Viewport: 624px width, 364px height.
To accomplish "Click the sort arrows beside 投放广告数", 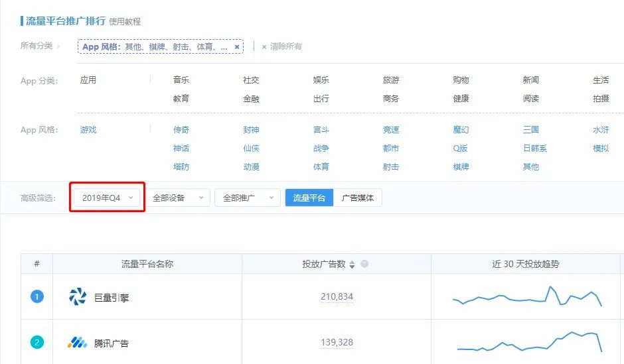I will 352,265.
